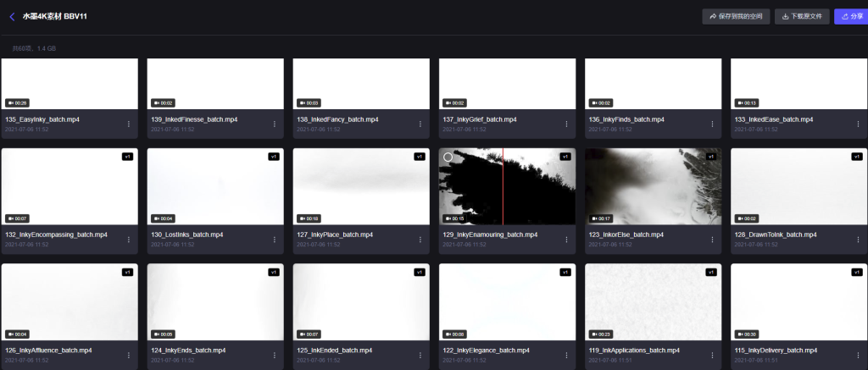
Task: Open more options for 135_EasyInky_batch.mp4
Action: [129, 124]
